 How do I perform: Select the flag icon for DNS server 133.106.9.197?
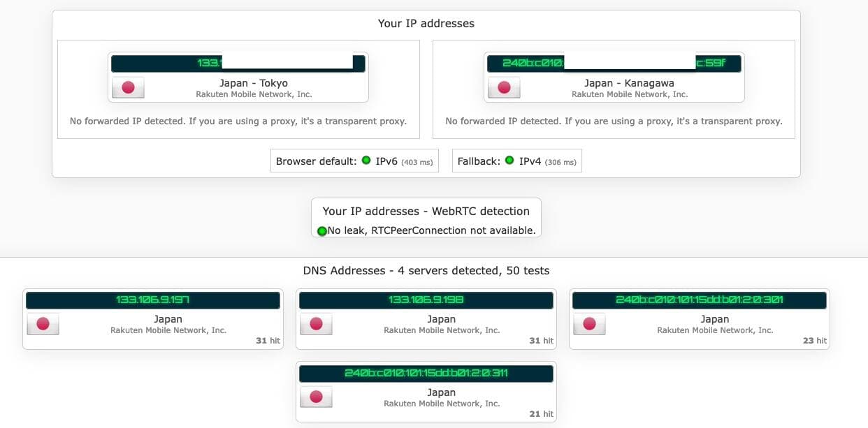[x=43, y=323]
